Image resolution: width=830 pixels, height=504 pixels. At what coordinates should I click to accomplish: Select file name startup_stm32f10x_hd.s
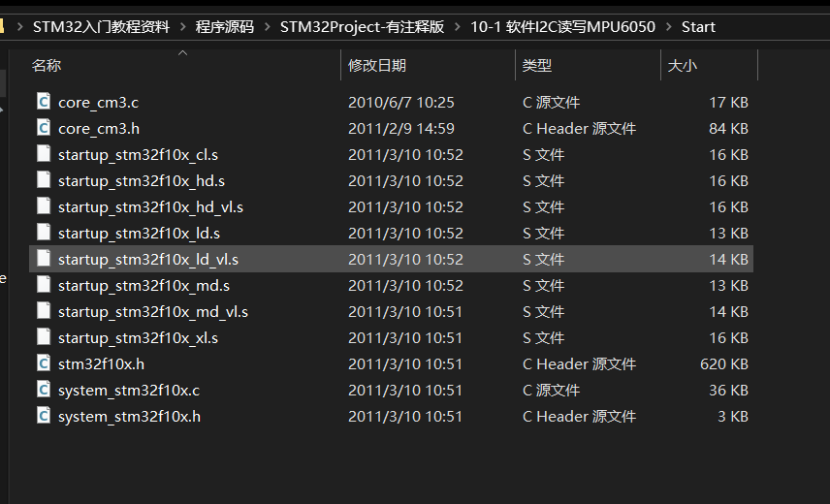tap(142, 181)
